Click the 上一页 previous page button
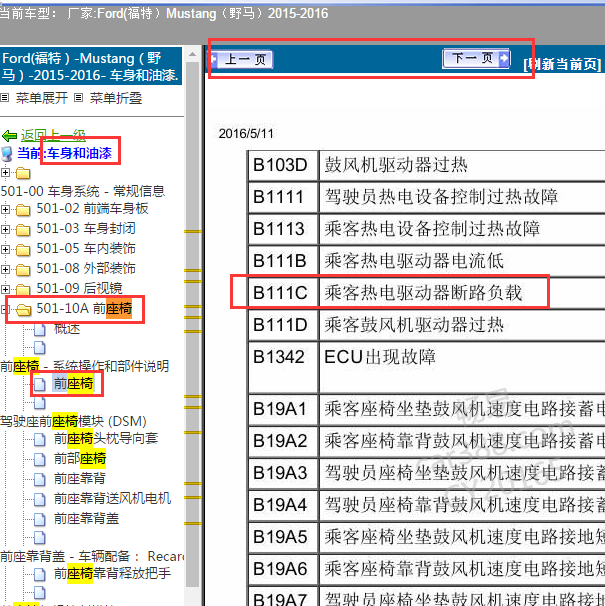This screenshot has height=606, width=605. coord(242,59)
